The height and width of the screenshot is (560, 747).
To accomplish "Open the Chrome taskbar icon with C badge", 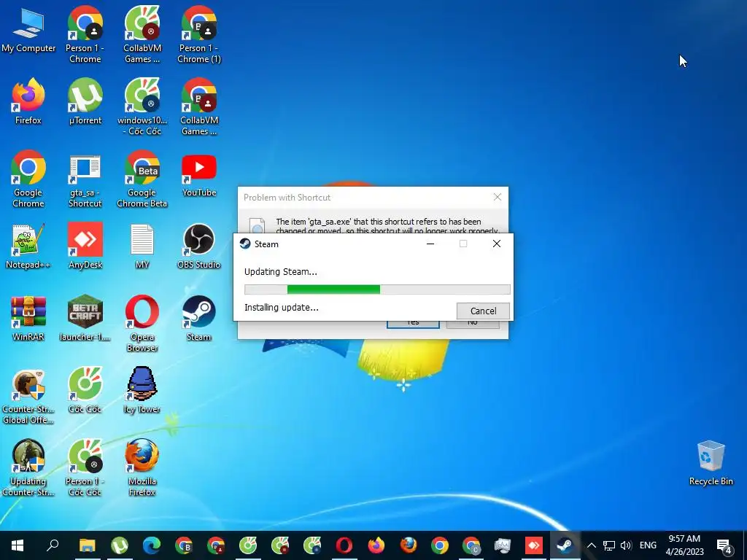I will [472, 545].
